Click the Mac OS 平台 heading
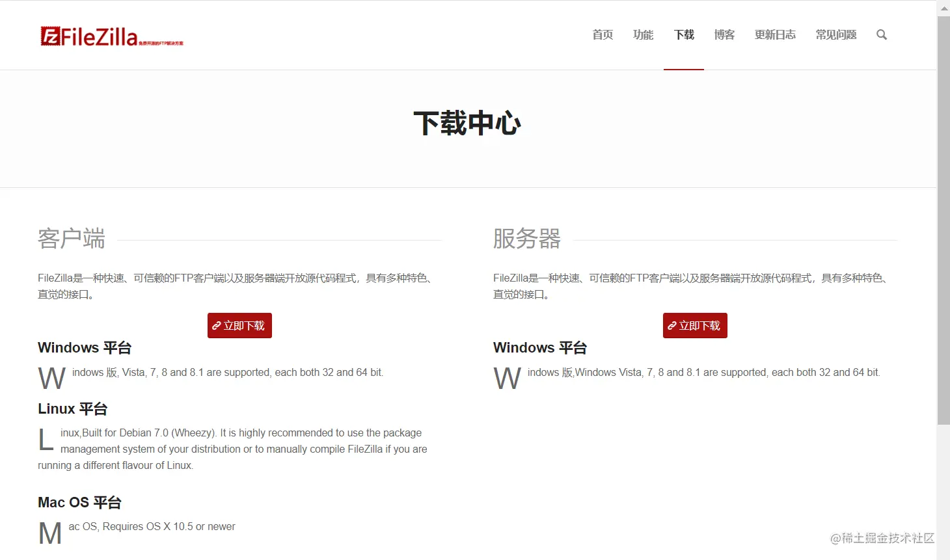 [79, 502]
